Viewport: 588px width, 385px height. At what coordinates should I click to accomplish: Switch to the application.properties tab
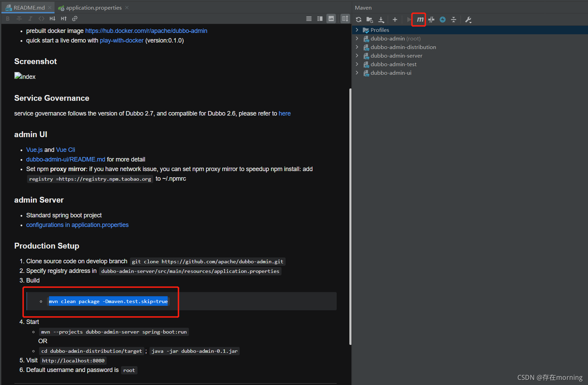point(94,8)
